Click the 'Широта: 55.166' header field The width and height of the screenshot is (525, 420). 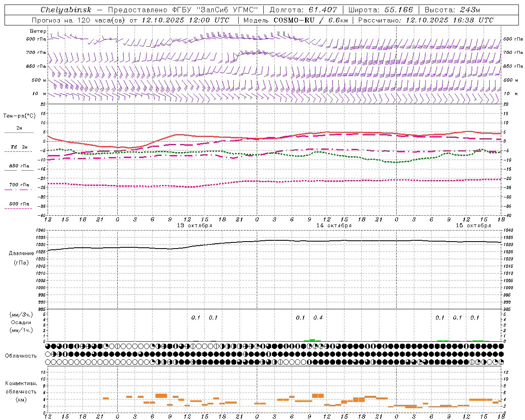[x=381, y=10]
